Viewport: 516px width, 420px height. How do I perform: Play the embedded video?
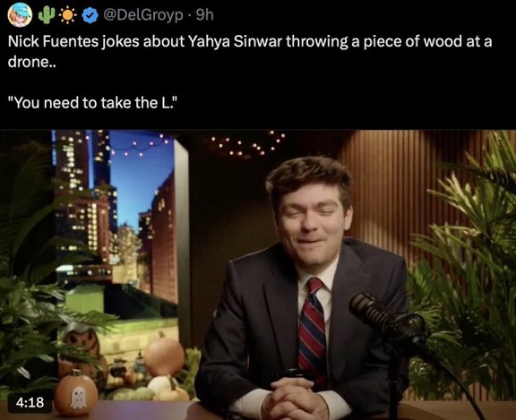coord(258,275)
